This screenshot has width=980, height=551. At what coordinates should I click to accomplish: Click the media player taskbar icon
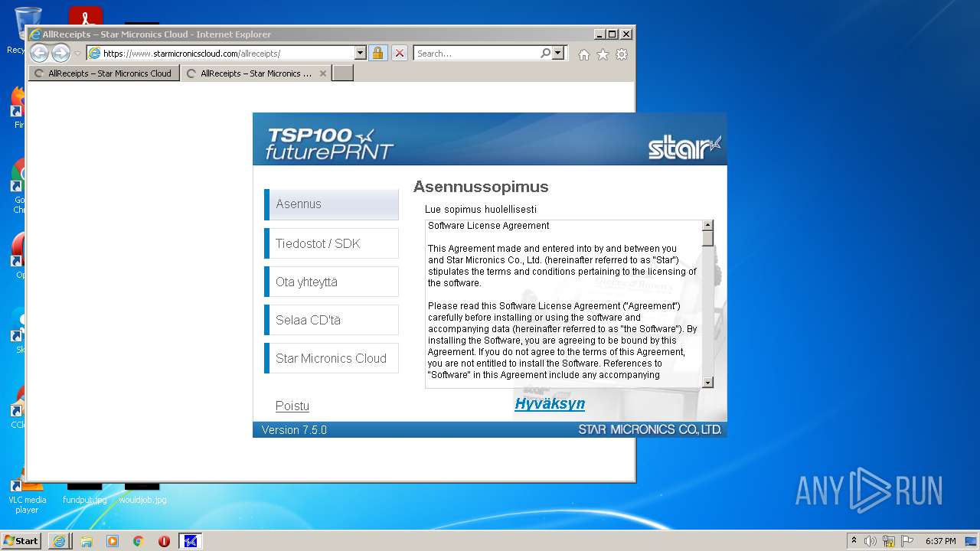pyautogui.click(x=113, y=541)
